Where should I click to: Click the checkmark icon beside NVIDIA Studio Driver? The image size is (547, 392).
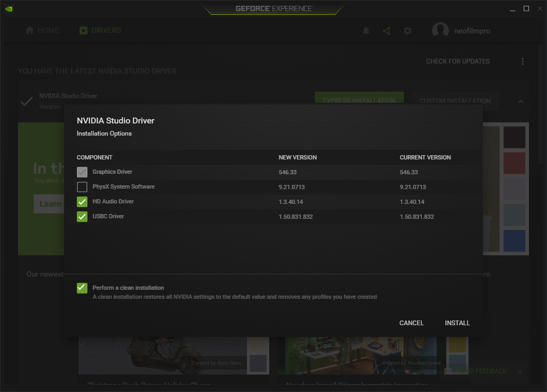(27, 101)
